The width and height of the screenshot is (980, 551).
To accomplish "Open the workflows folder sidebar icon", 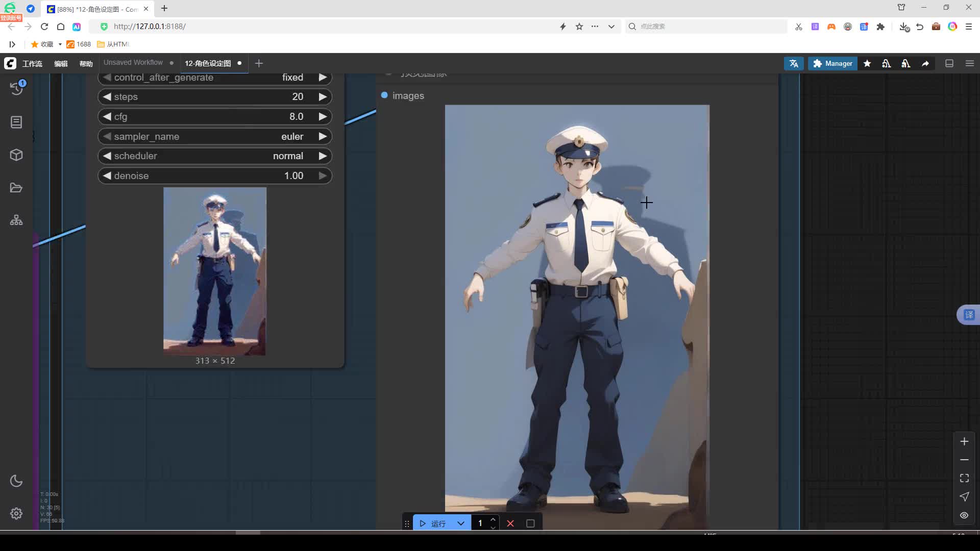I will tap(16, 188).
